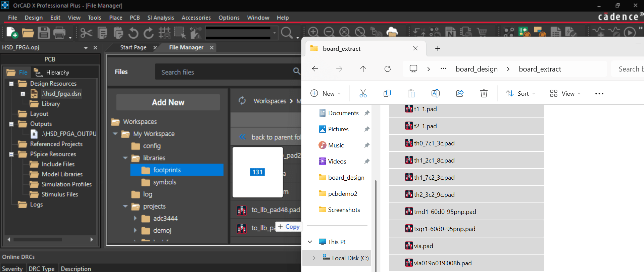Open the Accessories menu

click(196, 17)
